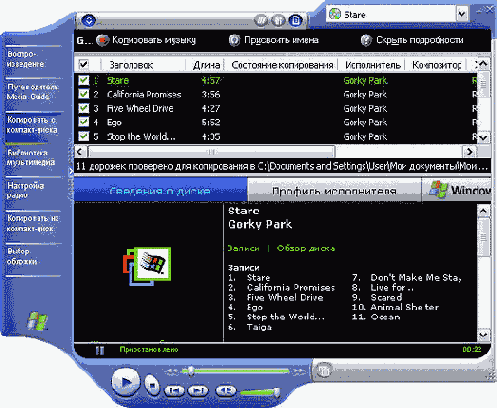Collapse the taskbar using the small sidebar arrow
This screenshot has height=408, width=497.
point(71,172)
